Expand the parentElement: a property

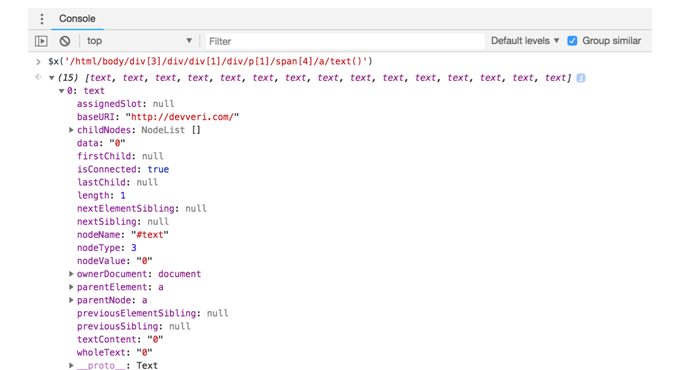(71, 287)
